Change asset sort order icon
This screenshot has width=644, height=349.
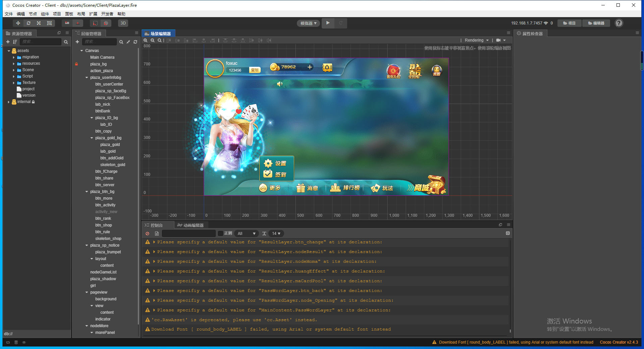tap(15, 42)
